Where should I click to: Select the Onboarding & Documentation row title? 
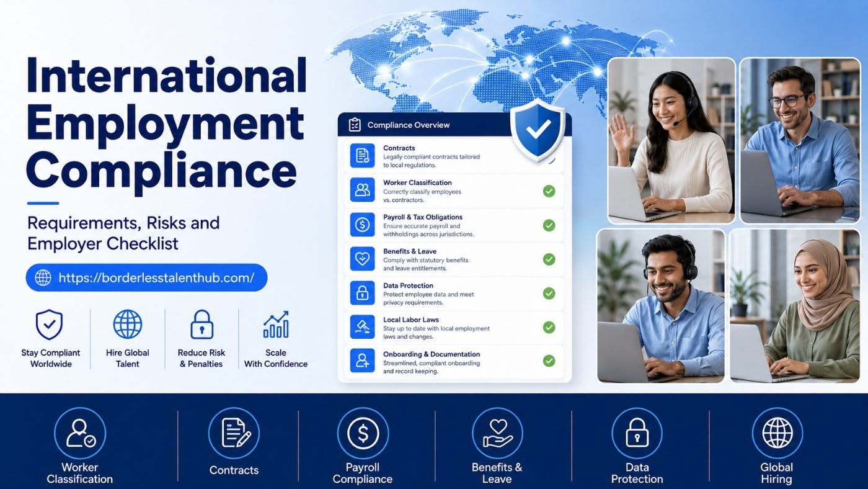coord(432,354)
